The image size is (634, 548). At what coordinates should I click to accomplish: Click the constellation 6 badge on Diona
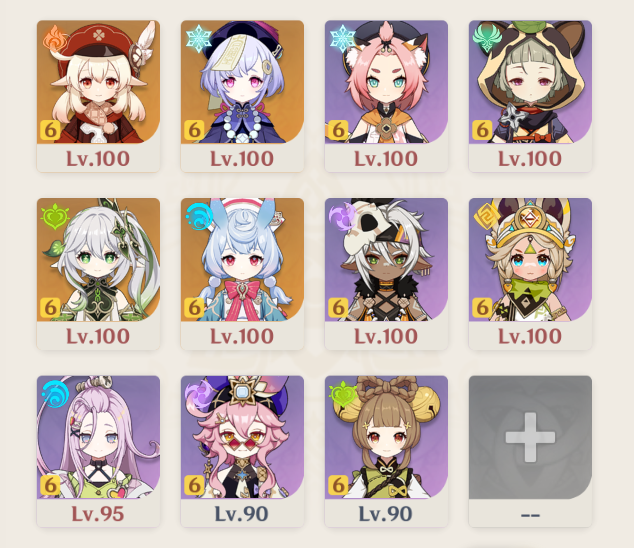click(338, 130)
